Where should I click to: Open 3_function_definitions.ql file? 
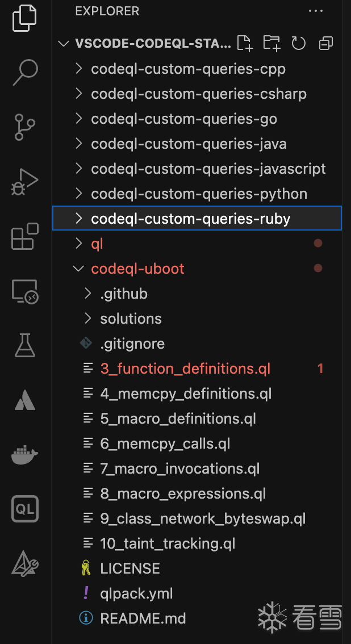[x=185, y=369]
